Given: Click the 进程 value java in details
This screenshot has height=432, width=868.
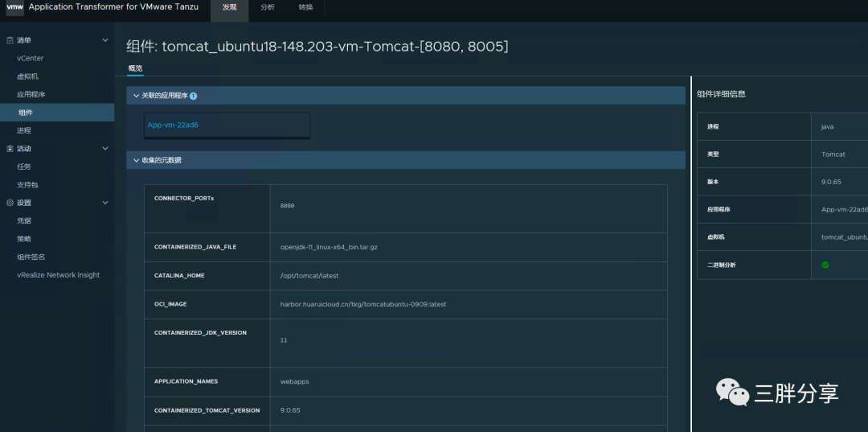Looking at the screenshot, I should [x=827, y=127].
